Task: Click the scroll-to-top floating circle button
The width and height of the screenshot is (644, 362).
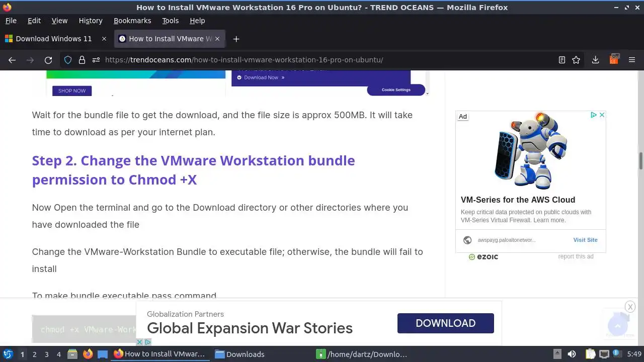Action: pyautogui.click(x=617, y=326)
